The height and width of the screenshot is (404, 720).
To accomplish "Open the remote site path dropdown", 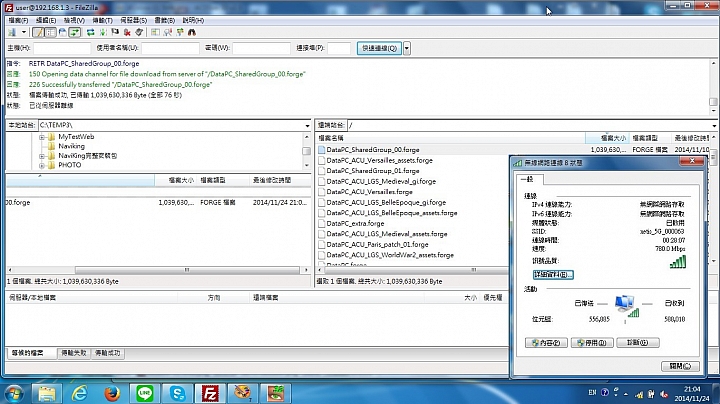I will (x=714, y=125).
